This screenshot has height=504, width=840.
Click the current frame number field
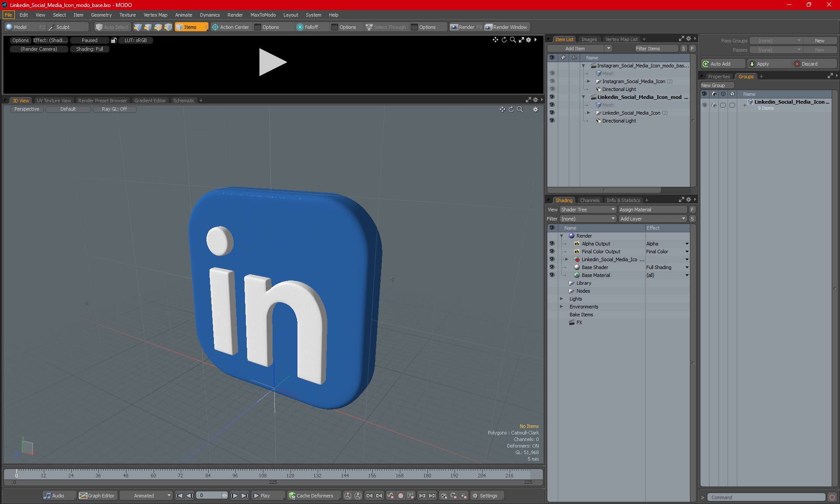[209, 496]
